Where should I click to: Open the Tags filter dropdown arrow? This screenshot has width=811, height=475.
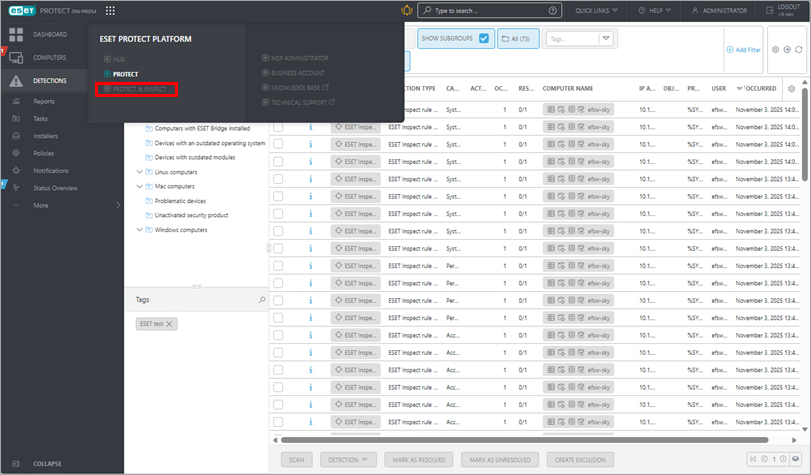tap(606, 38)
